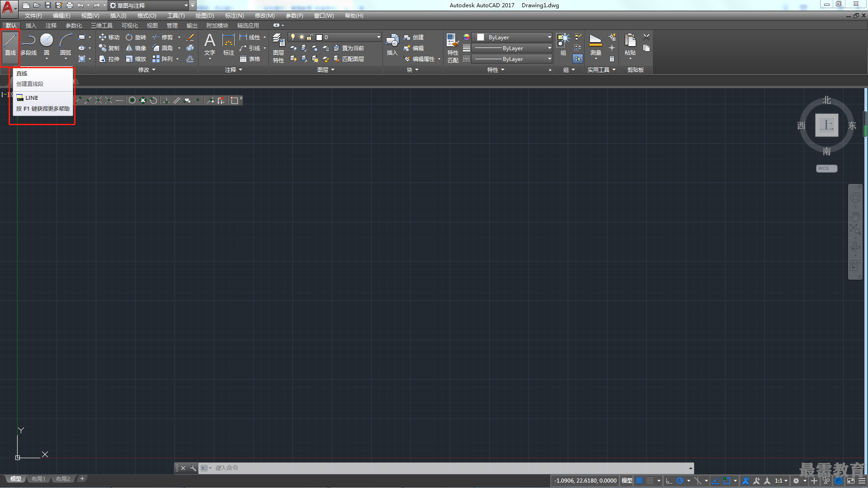Toggle ortho mode in status bar
The height and width of the screenshot is (488, 868).
click(x=669, y=481)
